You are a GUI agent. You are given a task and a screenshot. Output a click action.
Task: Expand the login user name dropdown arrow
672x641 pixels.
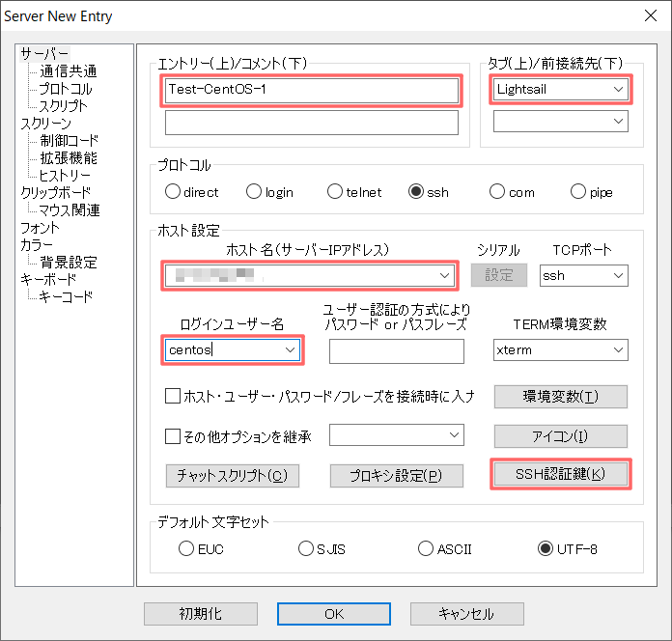pyautogui.click(x=291, y=350)
